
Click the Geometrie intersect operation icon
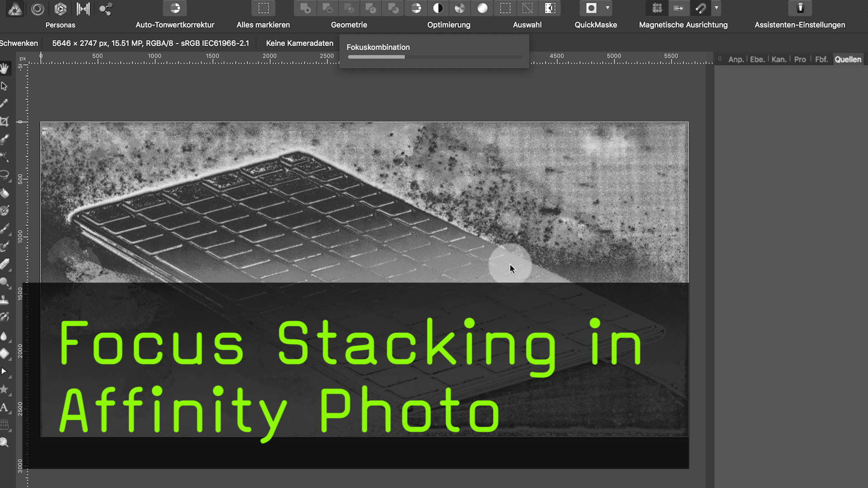coord(349,8)
